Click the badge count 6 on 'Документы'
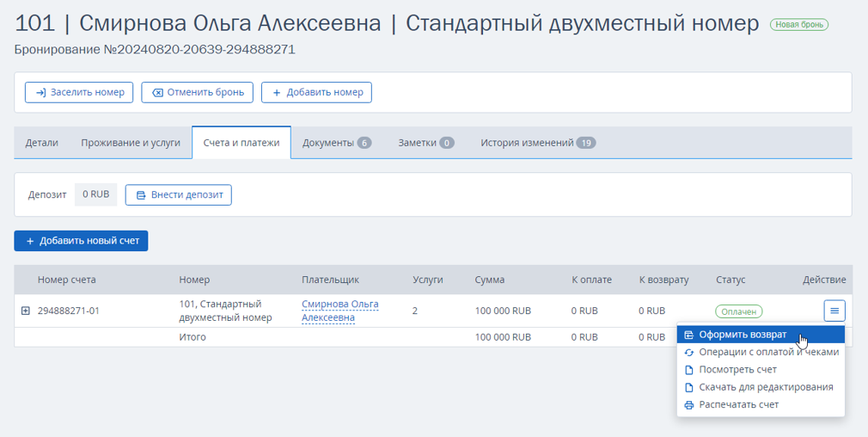868x437 pixels. click(364, 143)
